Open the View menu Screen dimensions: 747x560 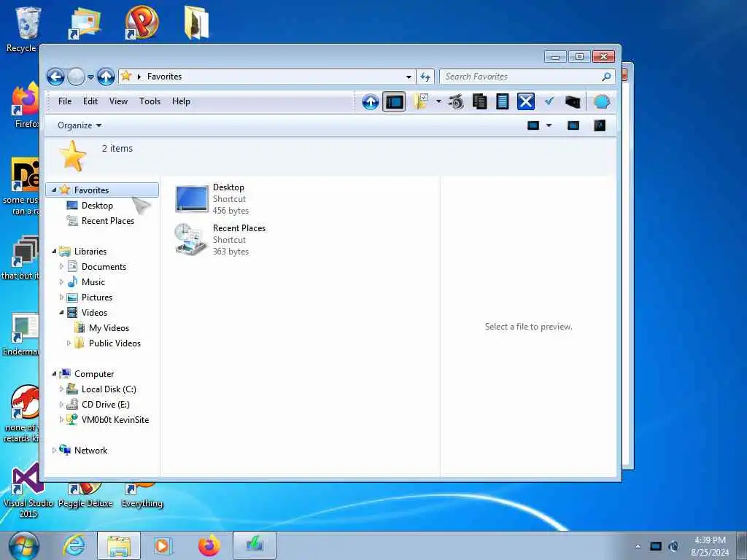pos(118,101)
